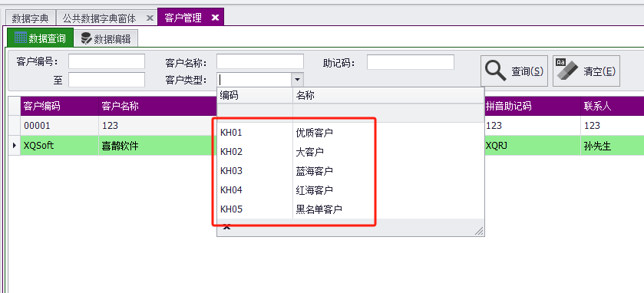Click the 助记码 input field

click(411, 62)
